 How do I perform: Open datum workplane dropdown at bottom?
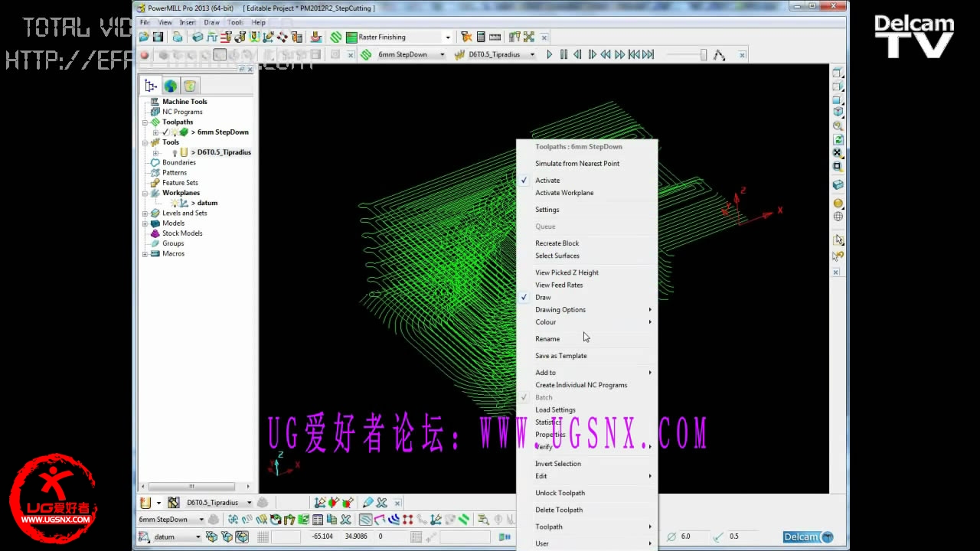[x=198, y=537]
